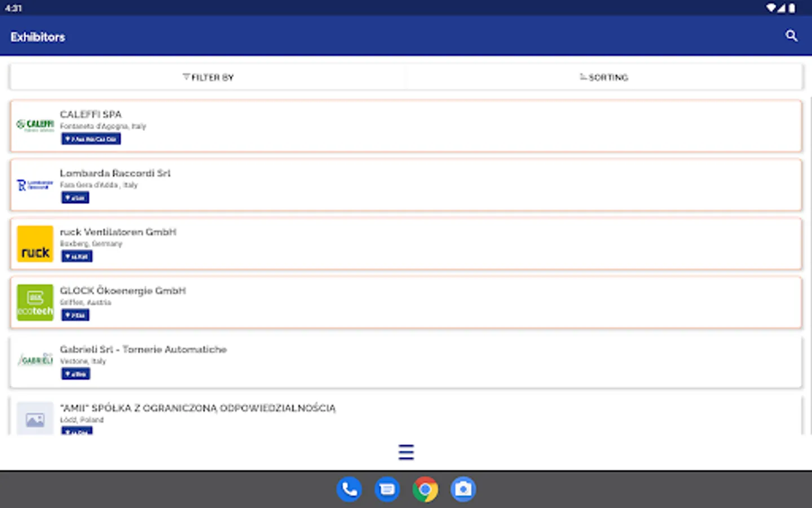Select Lombarda Raccordi Srl exhibitor name
Screen dimensions: 812x508
click(115, 173)
